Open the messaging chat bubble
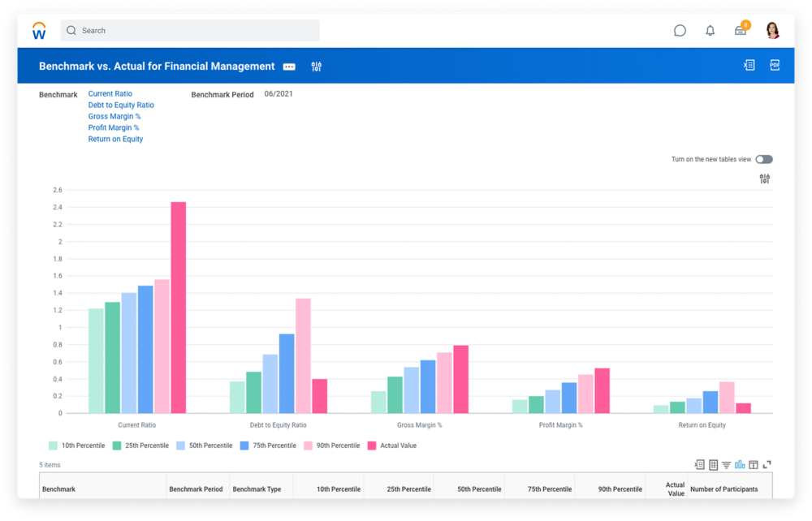Viewport: 812px width, 521px height. coord(680,30)
